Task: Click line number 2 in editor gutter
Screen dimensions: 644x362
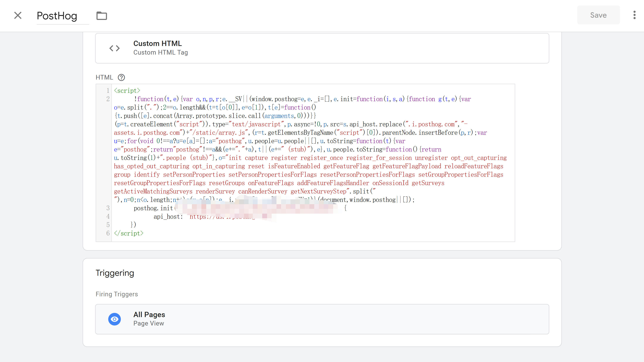Action: click(x=108, y=99)
